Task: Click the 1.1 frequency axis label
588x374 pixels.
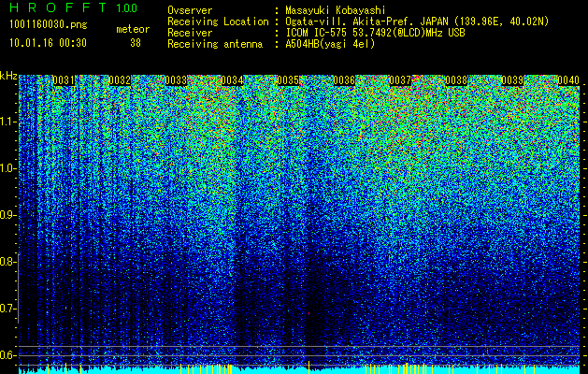Action: point(8,122)
